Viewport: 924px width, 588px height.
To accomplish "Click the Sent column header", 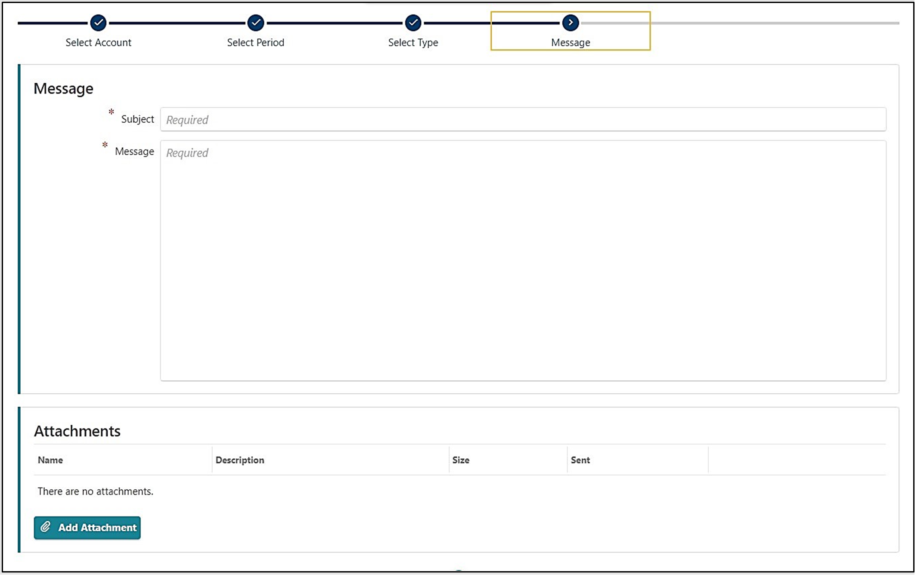I will point(580,460).
